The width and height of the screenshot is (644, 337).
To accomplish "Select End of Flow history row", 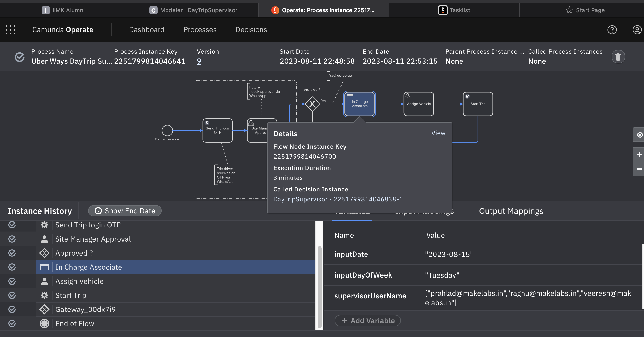I will pyautogui.click(x=176, y=323).
